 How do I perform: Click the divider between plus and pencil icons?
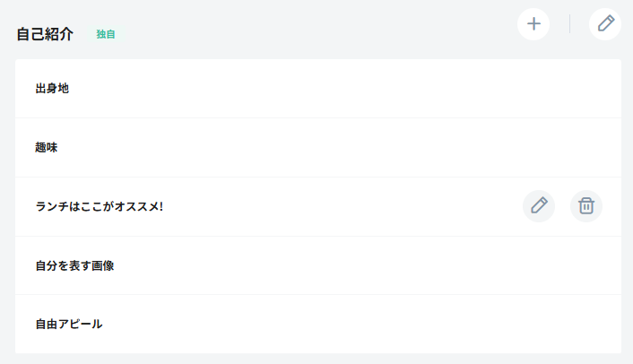click(x=569, y=24)
